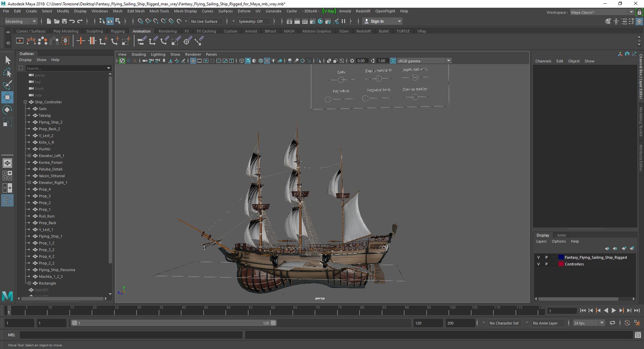Click the Pause IPR render icon
644x349 pixels.
point(343,21)
